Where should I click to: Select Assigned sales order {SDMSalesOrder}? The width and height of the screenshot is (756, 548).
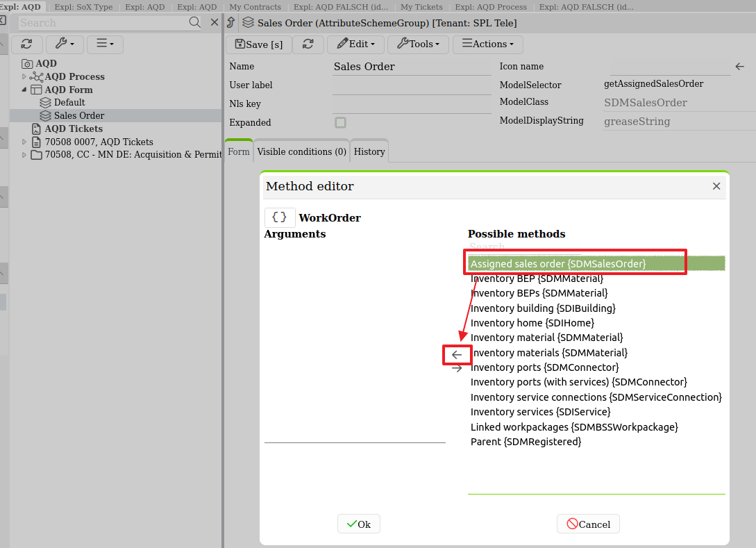pos(596,264)
